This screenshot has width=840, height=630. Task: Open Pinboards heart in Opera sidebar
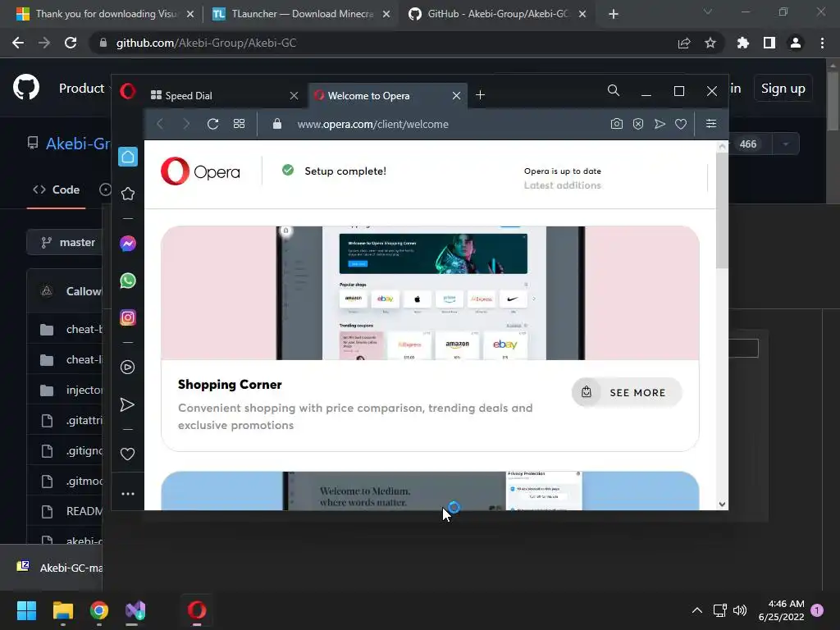(x=127, y=454)
